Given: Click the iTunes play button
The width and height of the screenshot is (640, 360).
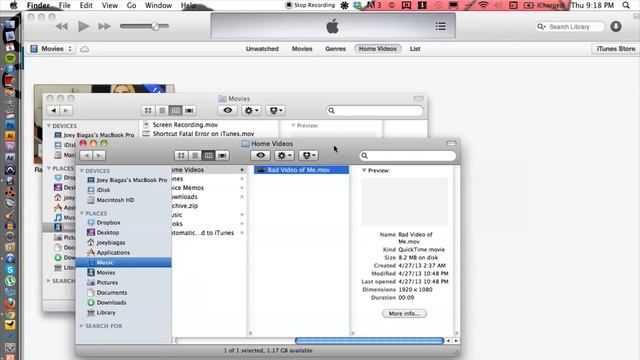Looking at the screenshot, I should tap(83, 26).
